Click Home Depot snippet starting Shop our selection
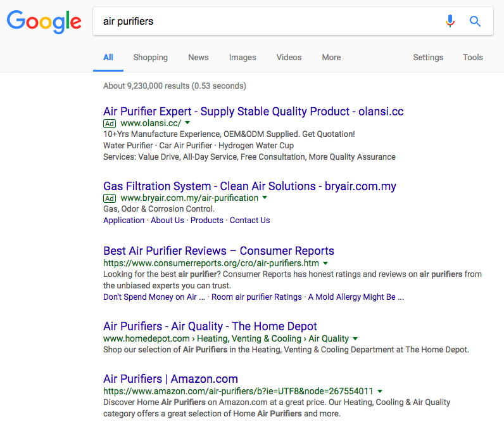 tap(286, 350)
